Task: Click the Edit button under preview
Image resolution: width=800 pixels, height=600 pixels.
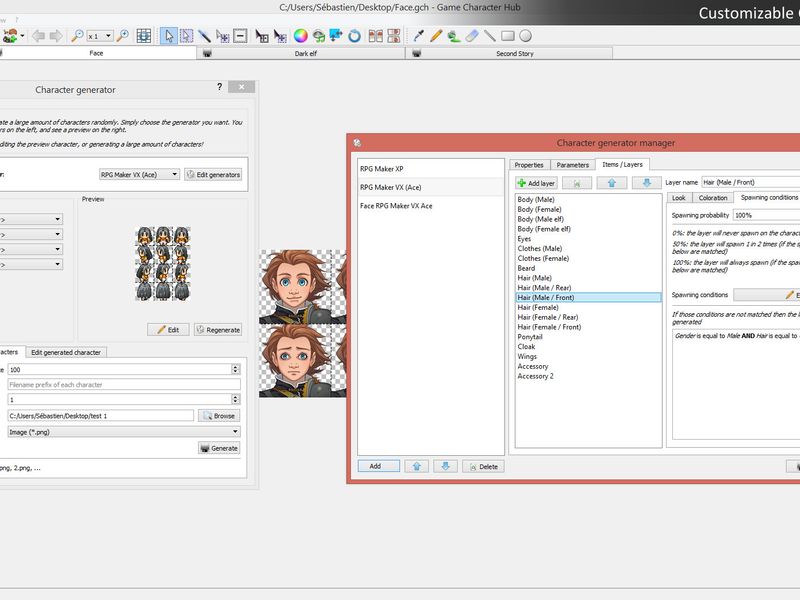Action: tap(168, 330)
